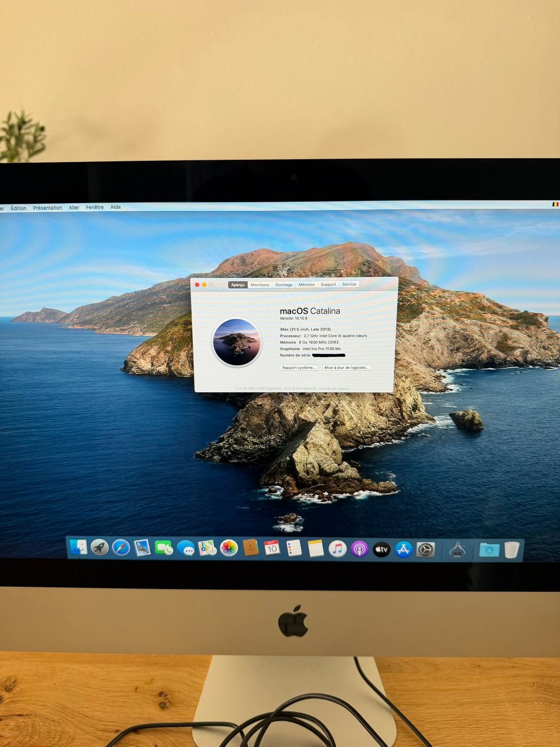The width and height of the screenshot is (560, 747).
Task: Open the Apple TV app icon
Action: tap(381, 549)
